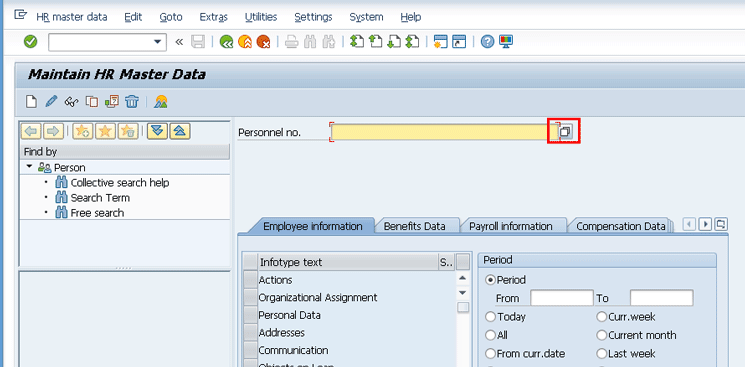Click the orange Exit icon

(245, 42)
